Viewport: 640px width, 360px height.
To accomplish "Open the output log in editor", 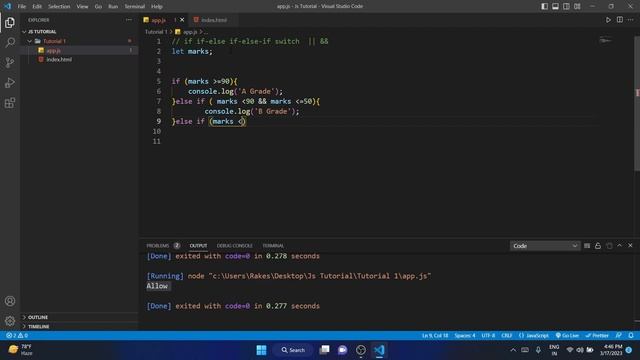I will tap(609, 246).
